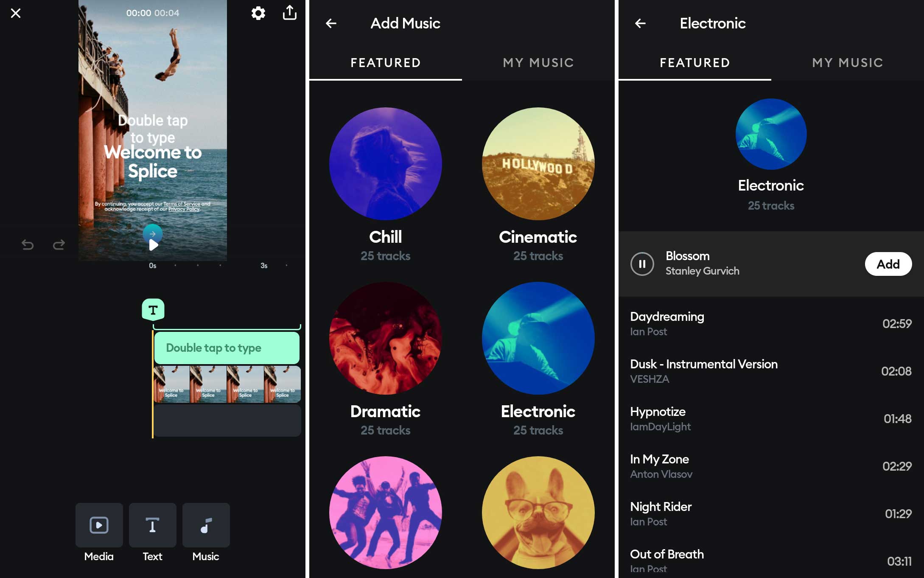Open the Text tool

pyautogui.click(x=152, y=533)
